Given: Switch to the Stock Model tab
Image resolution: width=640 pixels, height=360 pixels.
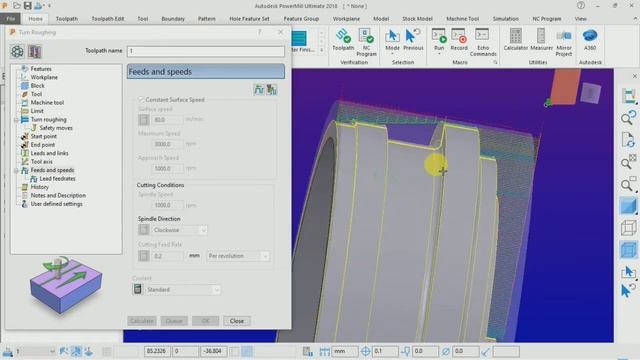Looking at the screenshot, I should [x=417, y=19].
